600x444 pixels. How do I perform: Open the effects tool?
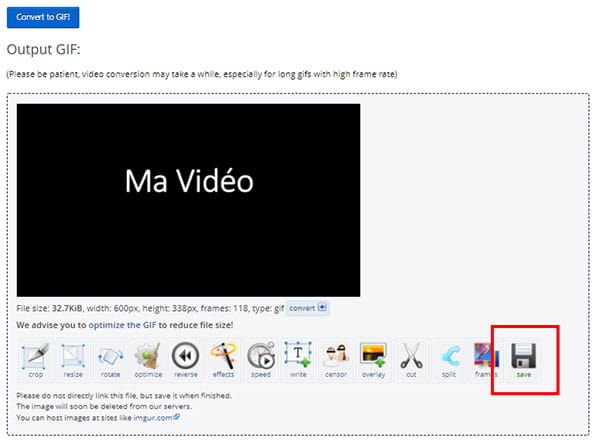click(222, 360)
